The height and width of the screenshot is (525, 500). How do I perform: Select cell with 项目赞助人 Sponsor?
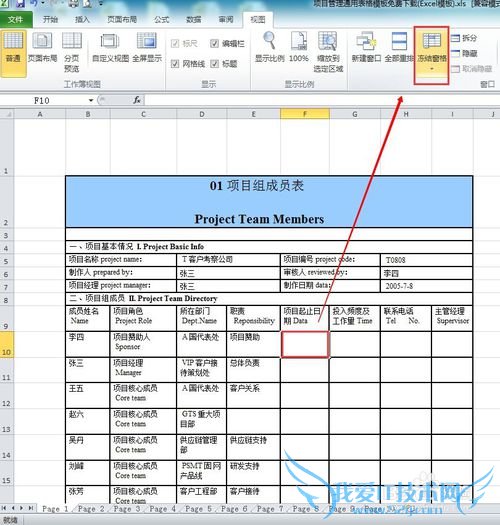pyautogui.click(x=143, y=344)
